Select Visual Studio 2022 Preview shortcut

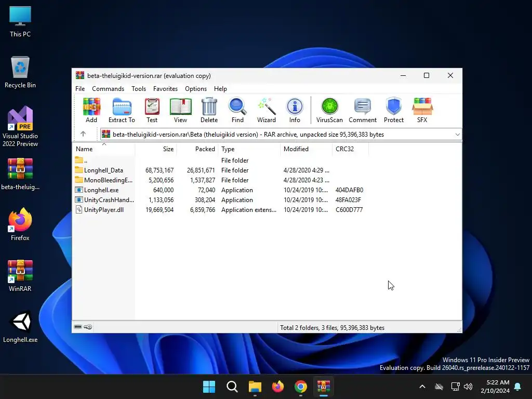20,127
